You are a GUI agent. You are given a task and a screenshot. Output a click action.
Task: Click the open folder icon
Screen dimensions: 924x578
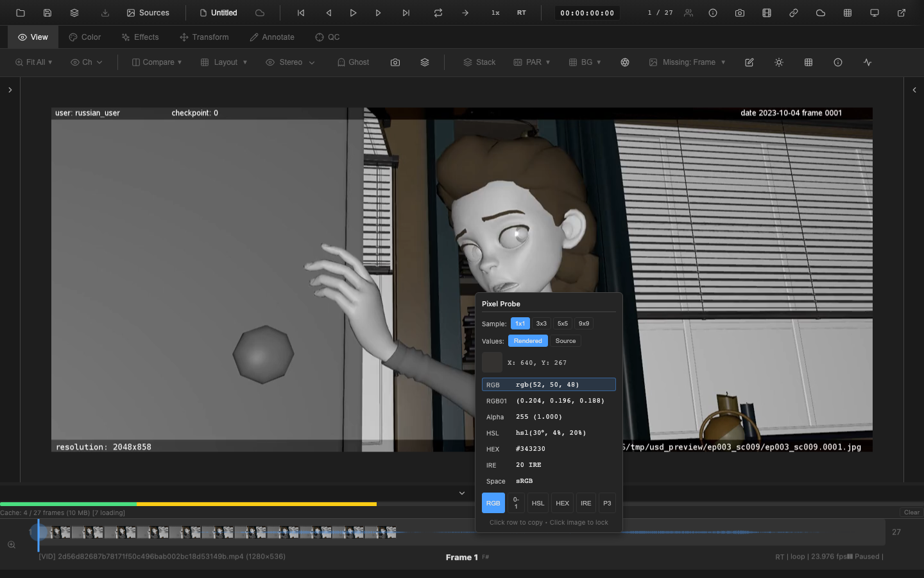tap(21, 13)
